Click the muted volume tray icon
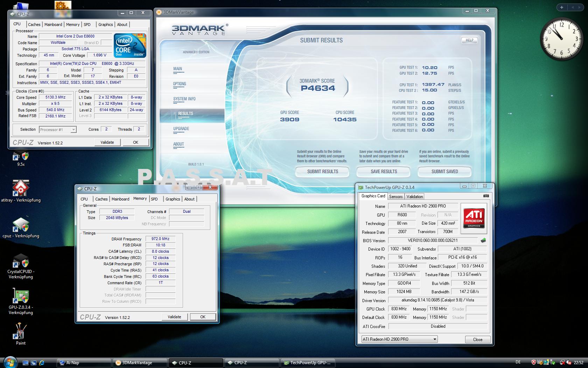The image size is (588, 368). [x=569, y=362]
